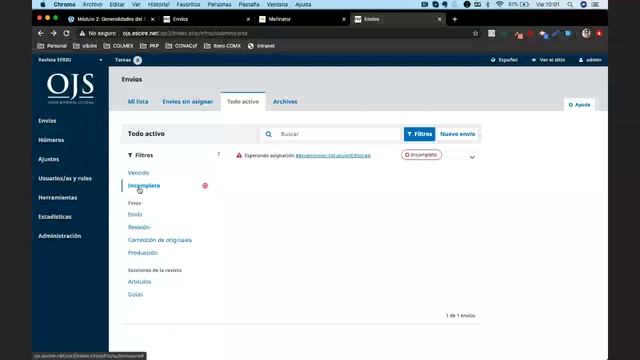The image size is (640, 360).
Task: Toggle the Incompleto filter
Action: pyautogui.click(x=144, y=186)
